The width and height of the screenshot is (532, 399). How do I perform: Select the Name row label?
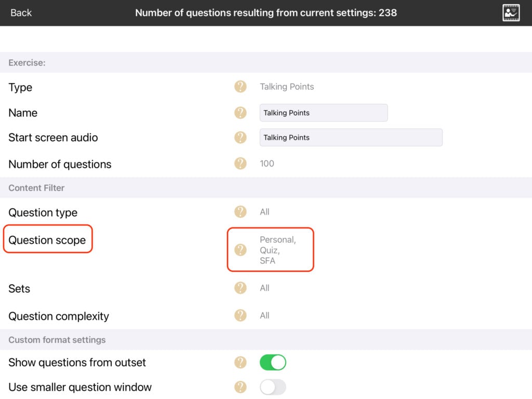(x=23, y=113)
